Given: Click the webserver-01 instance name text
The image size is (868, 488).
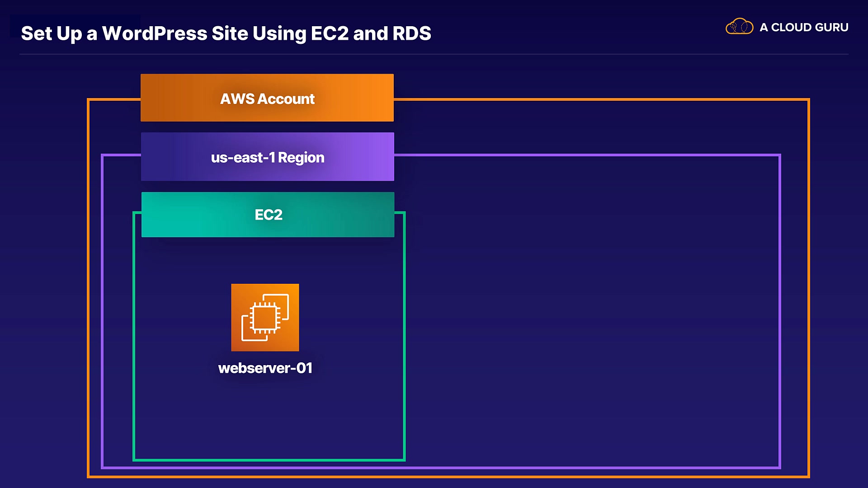Looking at the screenshot, I should click(265, 368).
